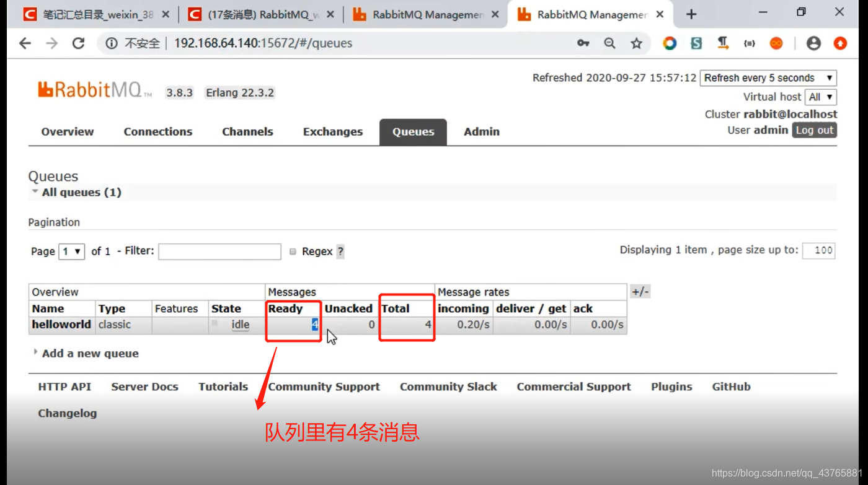Open the Exchanges tab
This screenshot has height=485, width=868.
pos(333,131)
